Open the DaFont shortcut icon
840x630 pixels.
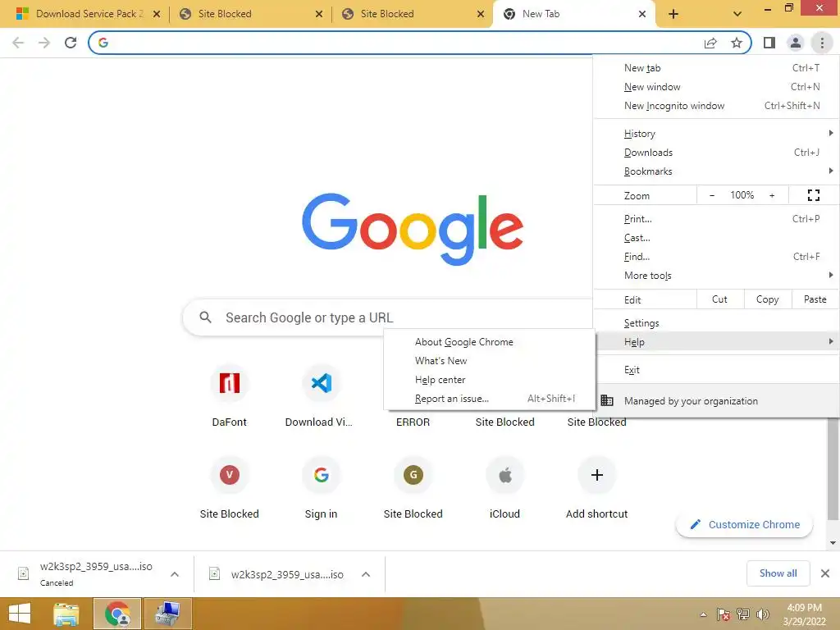[230, 383]
